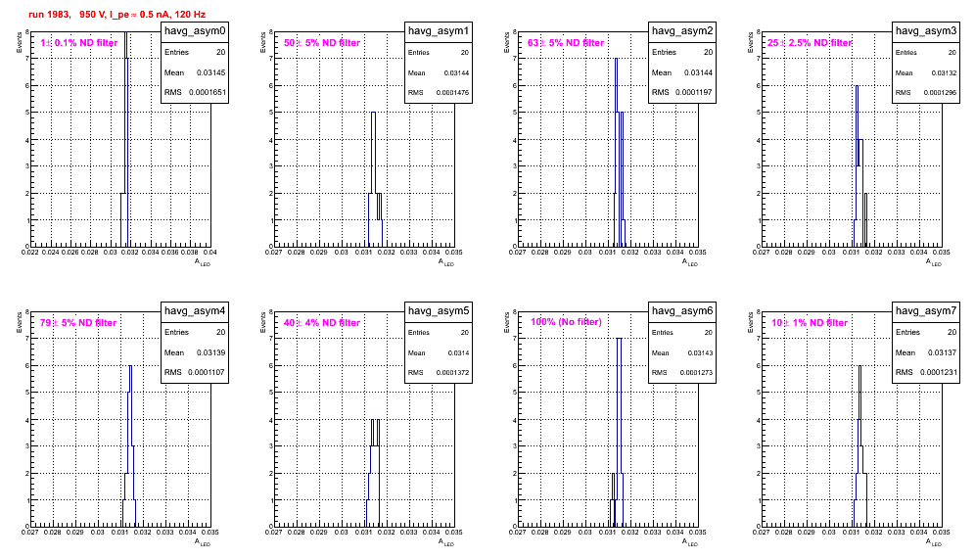Click Mean 0.03132 in havg_asym3 stats

pyautogui.click(x=926, y=72)
